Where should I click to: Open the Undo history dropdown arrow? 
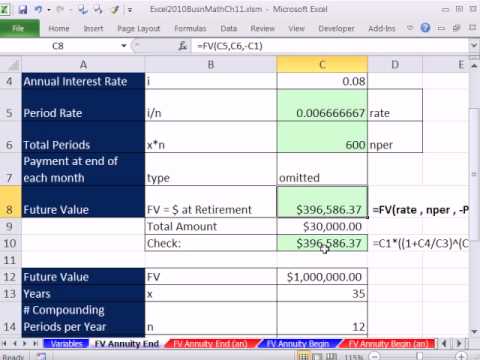[x=49, y=10]
